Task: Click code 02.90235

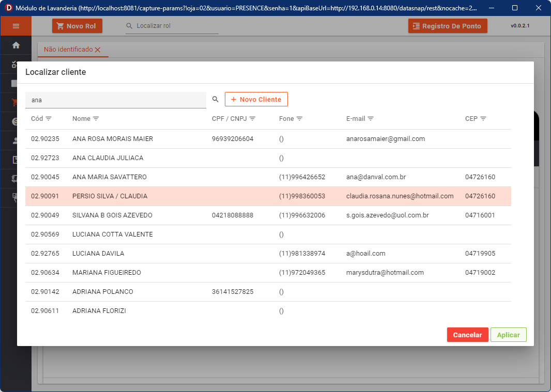Action: point(45,139)
